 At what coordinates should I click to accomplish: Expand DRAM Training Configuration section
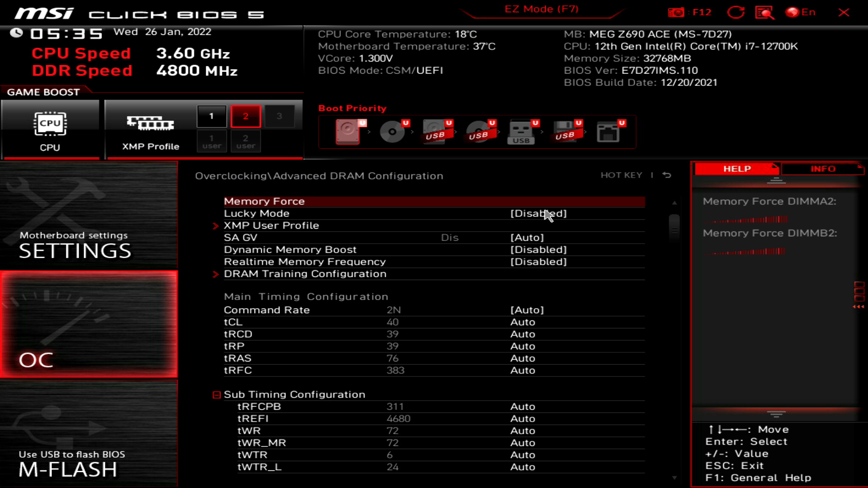click(216, 273)
